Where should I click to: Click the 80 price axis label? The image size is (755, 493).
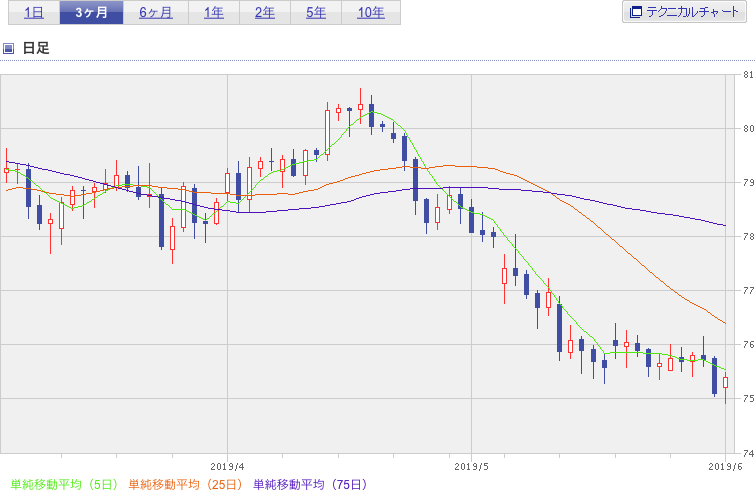749,129
